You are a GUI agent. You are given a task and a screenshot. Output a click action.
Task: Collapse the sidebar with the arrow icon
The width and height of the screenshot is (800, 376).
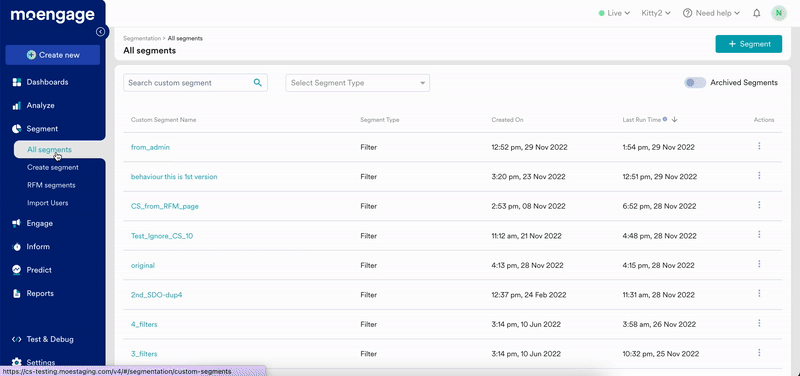(x=101, y=32)
